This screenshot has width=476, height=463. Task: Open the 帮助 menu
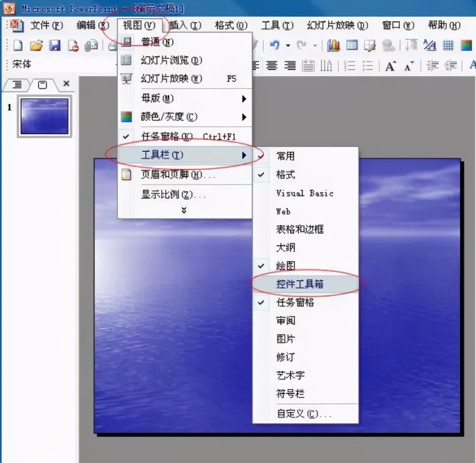[444, 25]
